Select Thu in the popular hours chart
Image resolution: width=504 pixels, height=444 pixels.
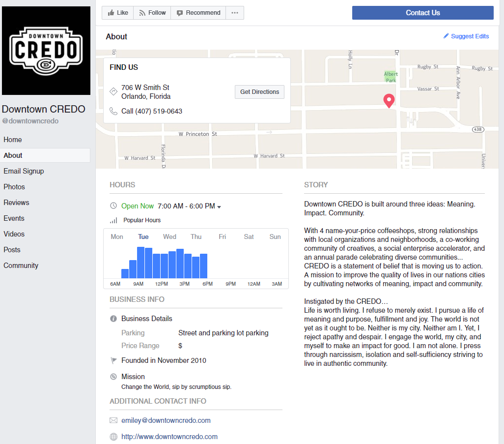pyautogui.click(x=196, y=237)
